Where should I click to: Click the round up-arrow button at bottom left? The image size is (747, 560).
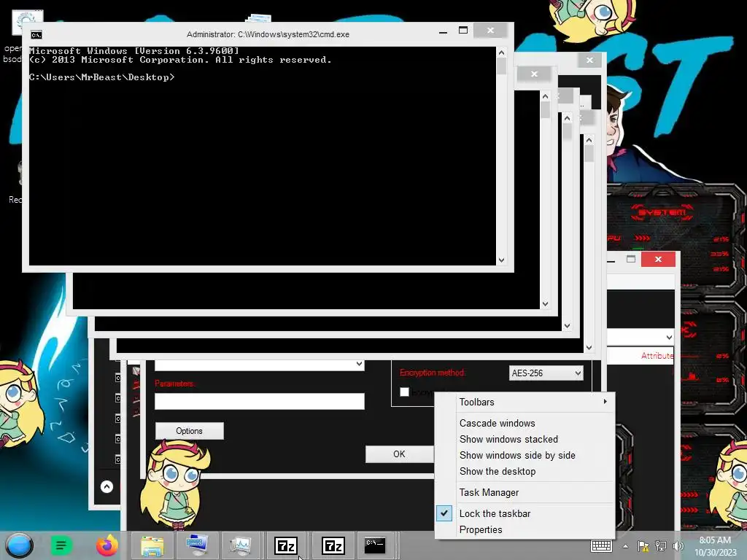[x=107, y=486]
